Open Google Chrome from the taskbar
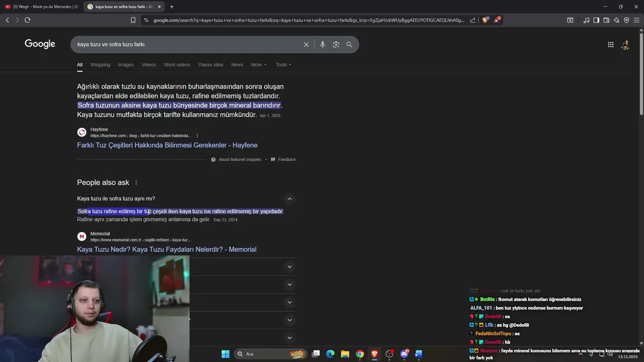 360,354
